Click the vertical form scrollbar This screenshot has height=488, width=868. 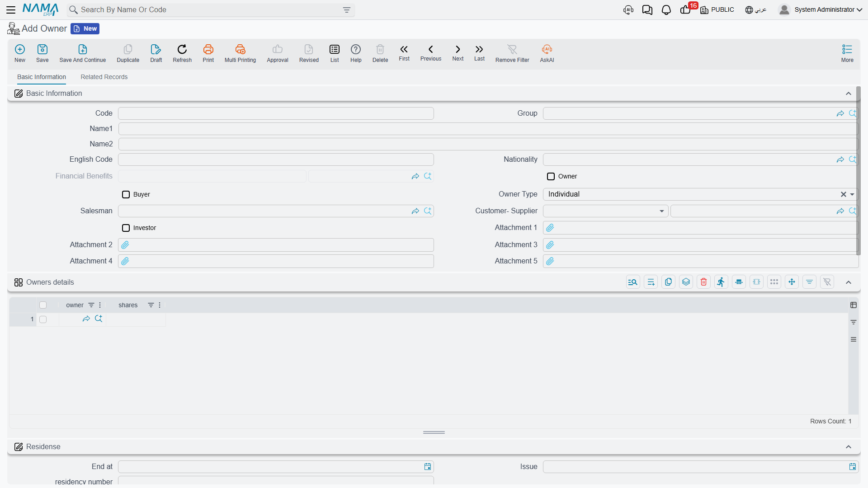pos(858,172)
